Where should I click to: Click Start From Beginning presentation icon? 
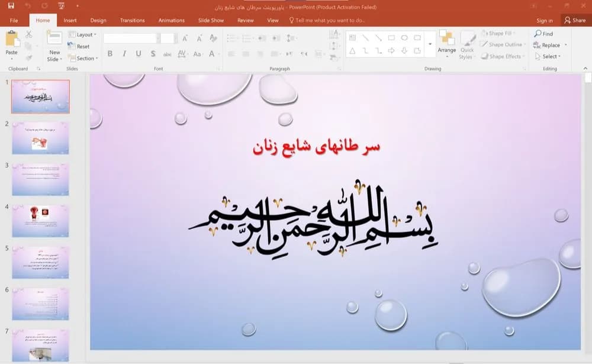[61, 6]
